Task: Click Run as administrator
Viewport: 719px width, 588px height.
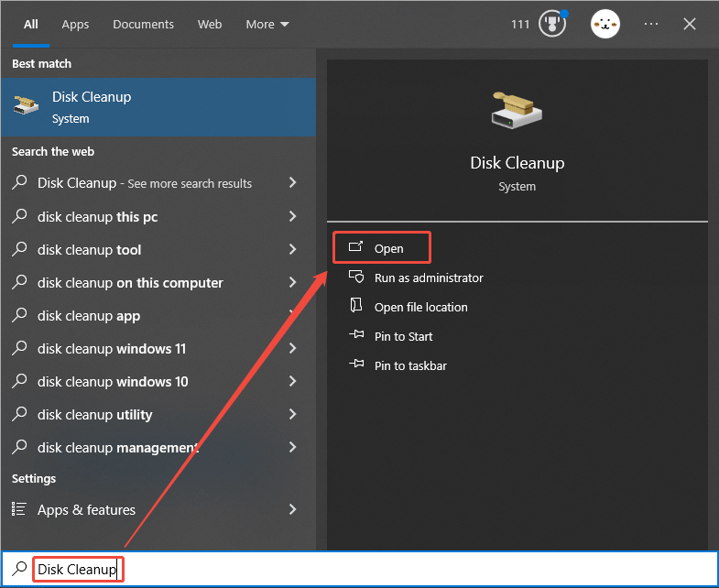Action: pyautogui.click(x=429, y=278)
